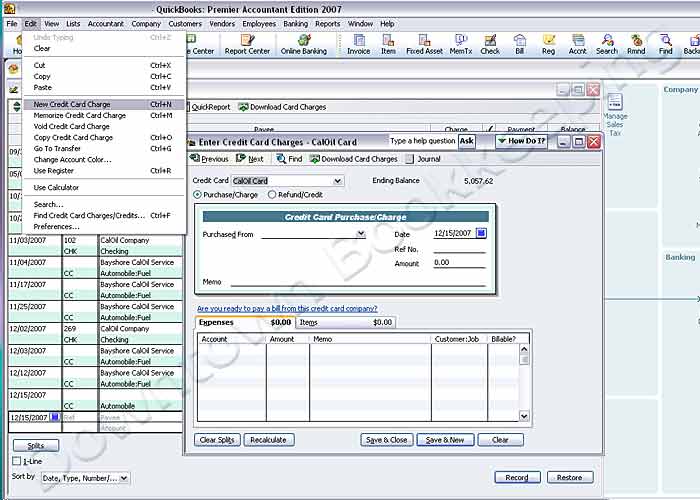Select Change Account Color menu item
Screen dimensions: 700x500
103,159
